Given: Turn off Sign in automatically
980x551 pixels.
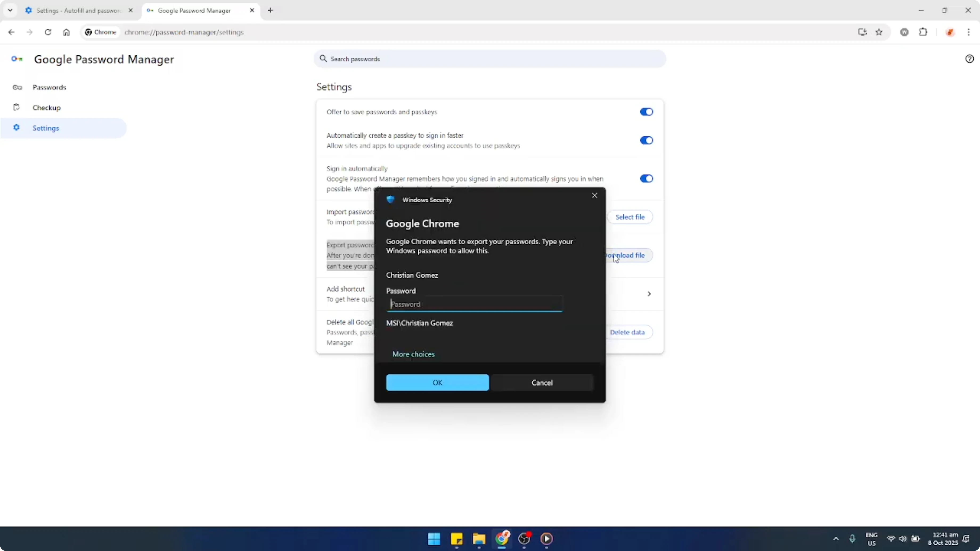Looking at the screenshot, I should click(646, 178).
